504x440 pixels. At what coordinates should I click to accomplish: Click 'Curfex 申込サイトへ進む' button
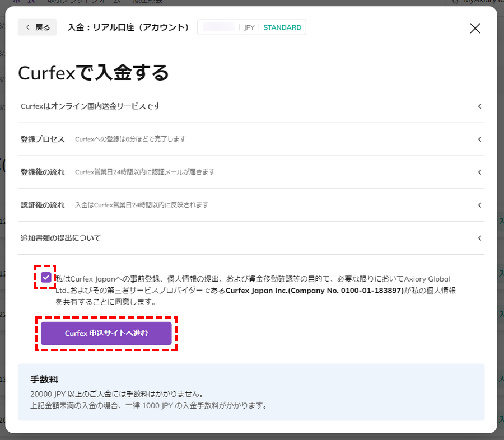[x=106, y=333]
